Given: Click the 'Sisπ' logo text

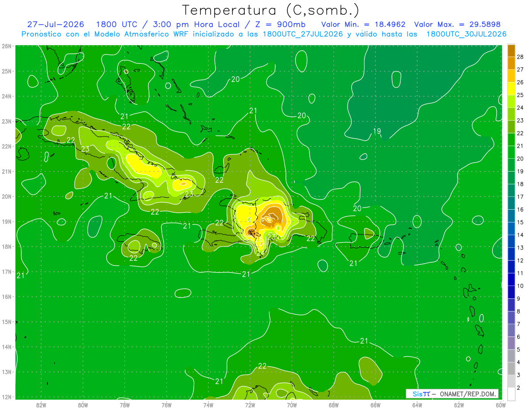Looking at the screenshot, I should (421, 394).
